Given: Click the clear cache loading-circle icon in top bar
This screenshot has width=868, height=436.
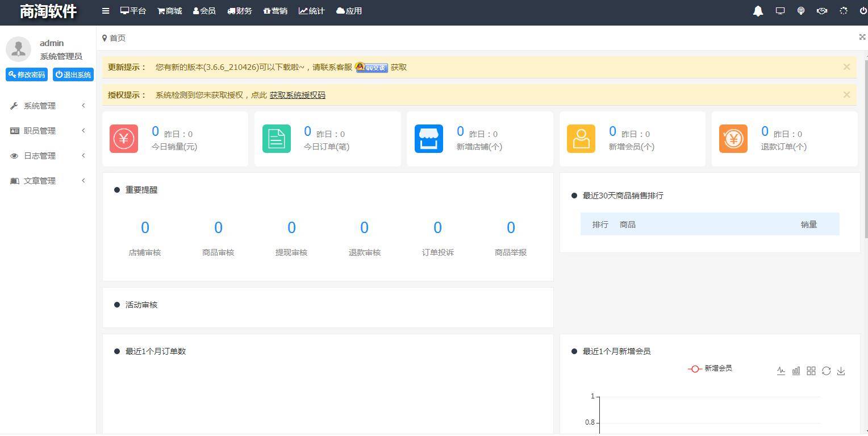Looking at the screenshot, I should click(x=843, y=10).
